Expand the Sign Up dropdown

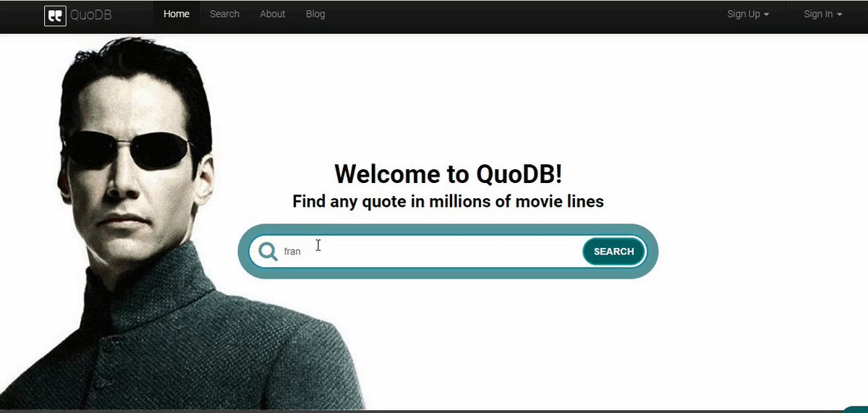pyautogui.click(x=748, y=14)
